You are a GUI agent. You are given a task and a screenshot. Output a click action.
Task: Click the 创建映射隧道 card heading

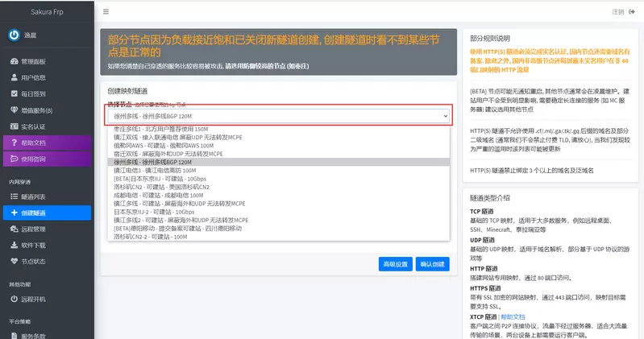127,91
